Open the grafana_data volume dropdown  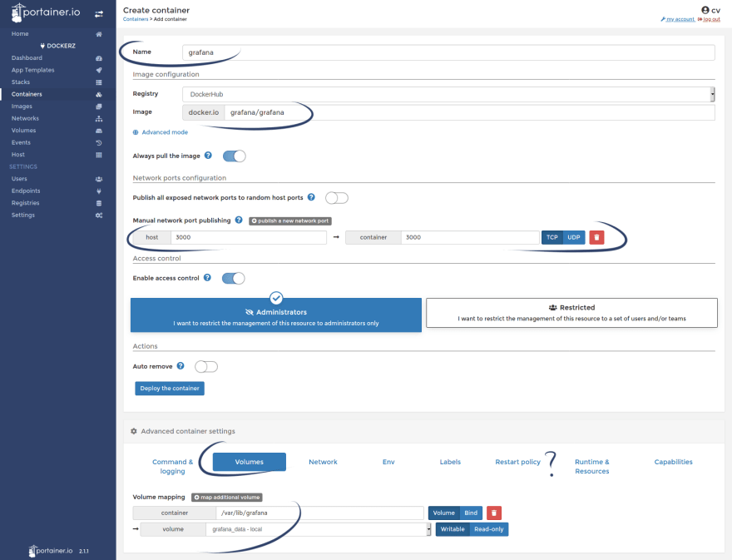coord(318,529)
